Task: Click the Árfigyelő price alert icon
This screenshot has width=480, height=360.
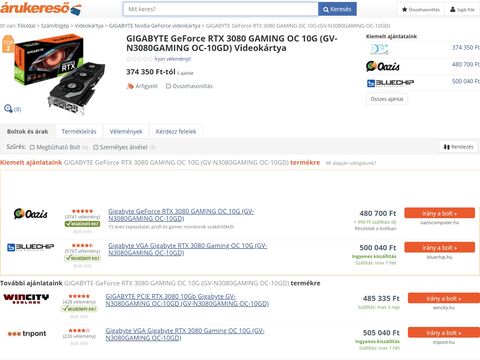Action: tap(130, 86)
